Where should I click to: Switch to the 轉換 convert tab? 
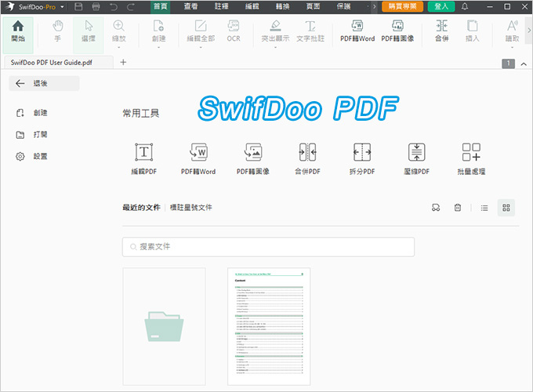(x=282, y=6)
